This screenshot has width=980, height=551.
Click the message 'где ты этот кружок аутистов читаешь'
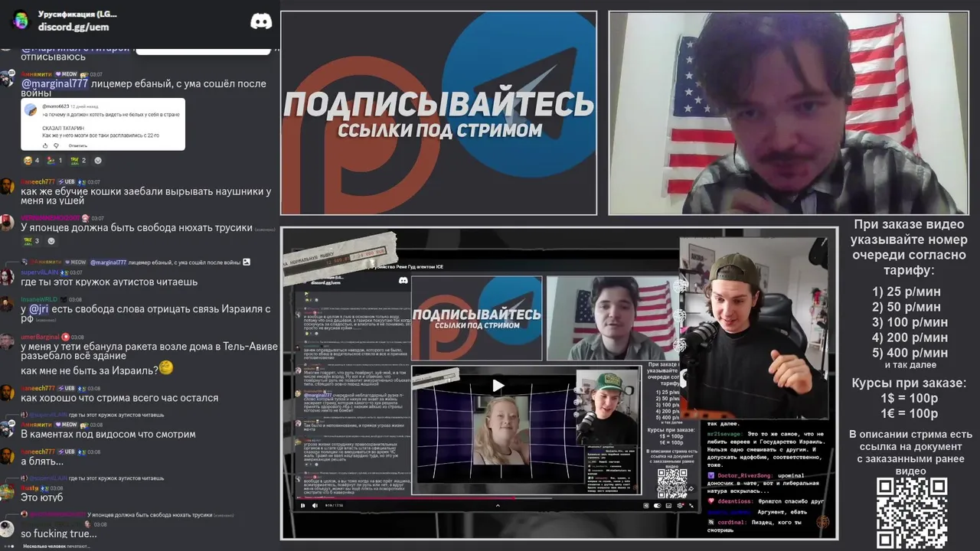[x=109, y=282]
